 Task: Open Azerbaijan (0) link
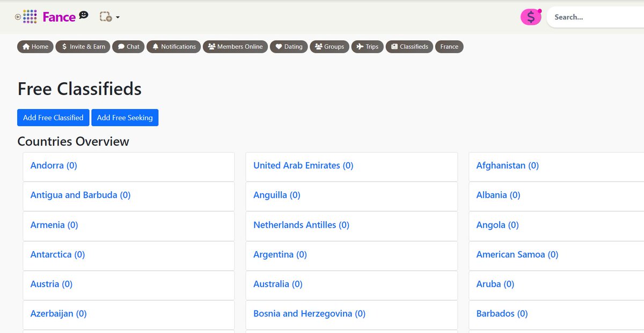(58, 314)
